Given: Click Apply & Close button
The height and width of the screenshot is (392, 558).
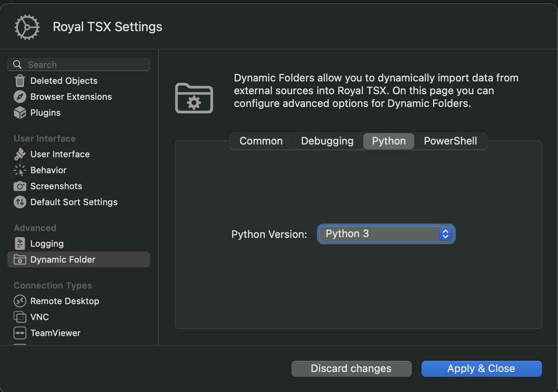Looking at the screenshot, I should click(x=481, y=369).
